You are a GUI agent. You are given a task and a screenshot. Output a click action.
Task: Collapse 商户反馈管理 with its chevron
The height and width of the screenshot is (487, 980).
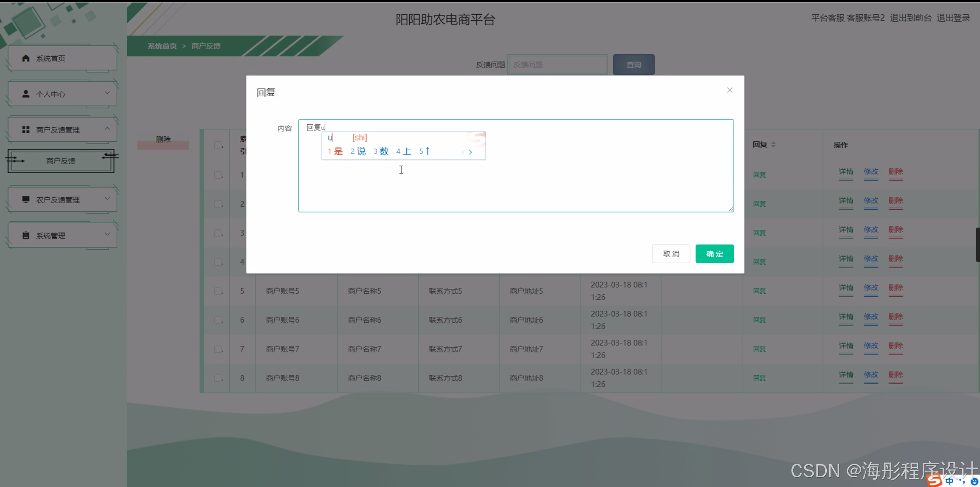[x=107, y=129]
